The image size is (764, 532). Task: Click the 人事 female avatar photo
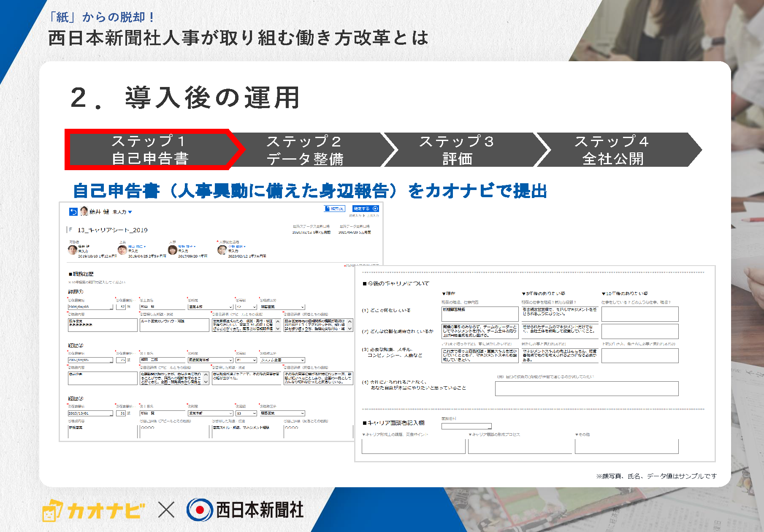[x=173, y=250]
